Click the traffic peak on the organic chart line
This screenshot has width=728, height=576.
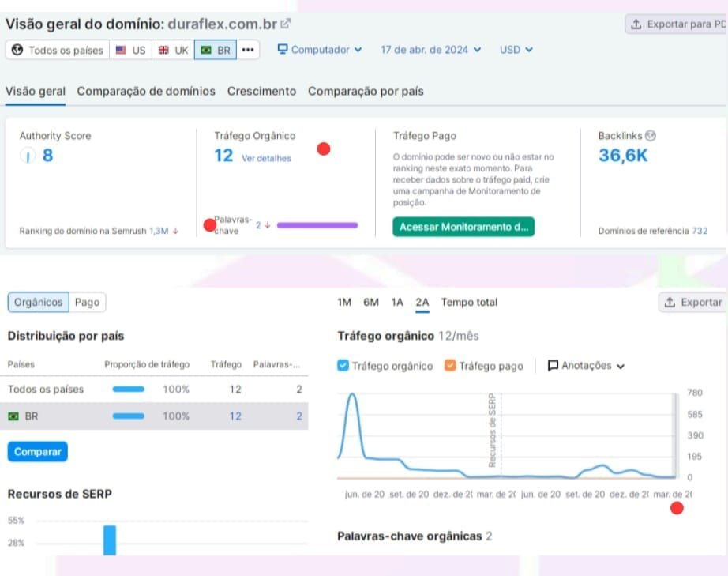tap(352, 395)
